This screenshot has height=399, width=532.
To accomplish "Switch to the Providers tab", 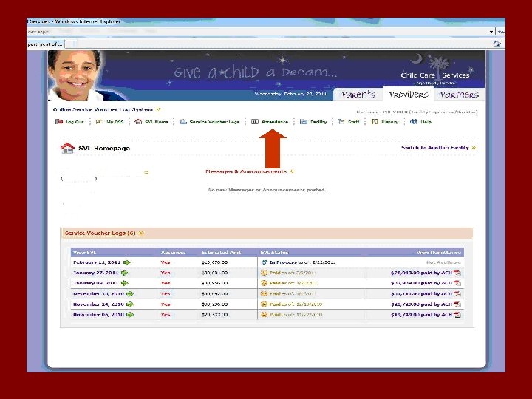I will [x=409, y=95].
